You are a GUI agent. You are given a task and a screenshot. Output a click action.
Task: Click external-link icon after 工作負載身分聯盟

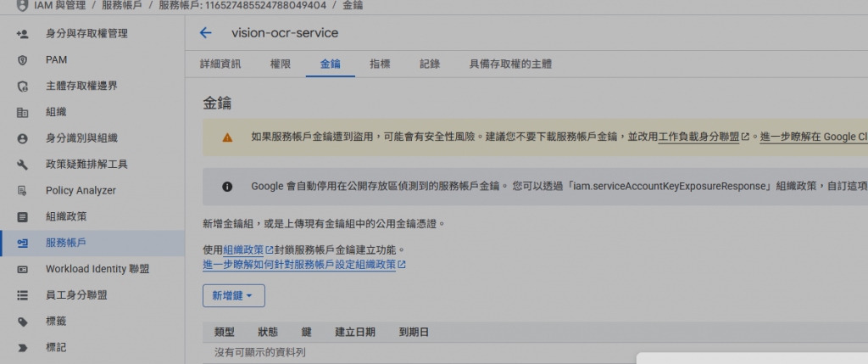click(745, 137)
